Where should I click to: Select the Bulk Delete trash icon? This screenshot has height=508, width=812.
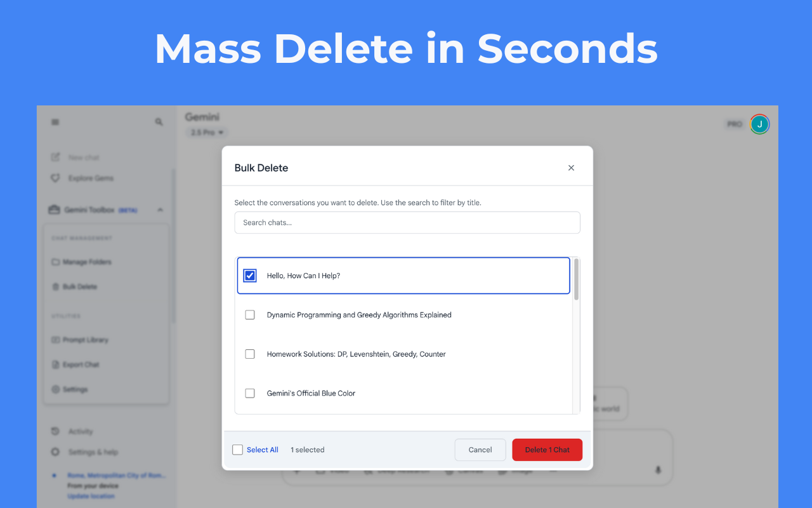[56, 286]
